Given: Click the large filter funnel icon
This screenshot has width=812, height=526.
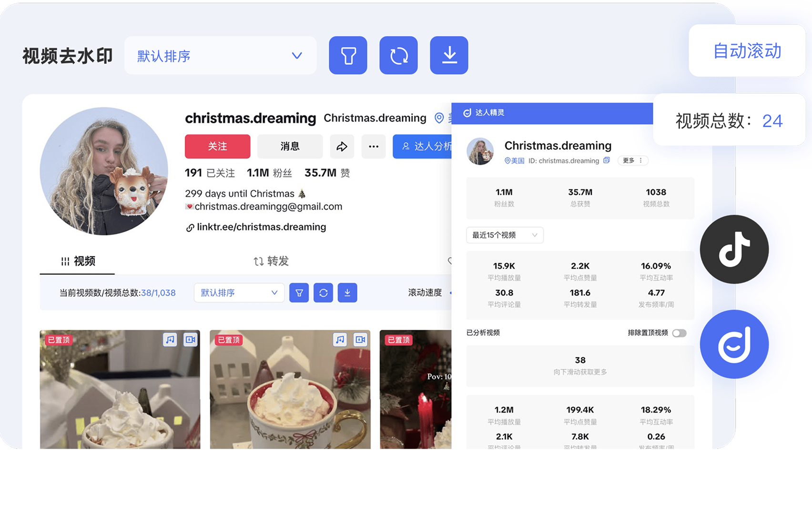Looking at the screenshot, I should (x=348, y=55).
